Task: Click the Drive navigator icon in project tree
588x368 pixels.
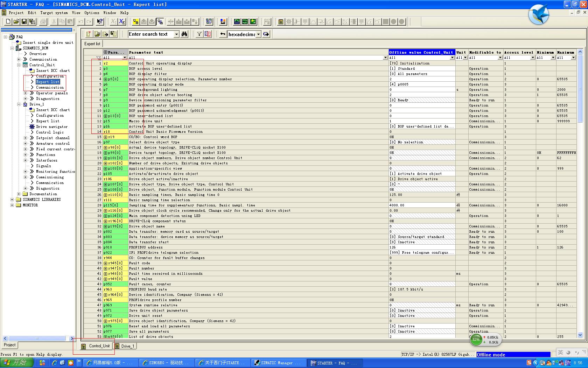Action: [x=32, y=127]
